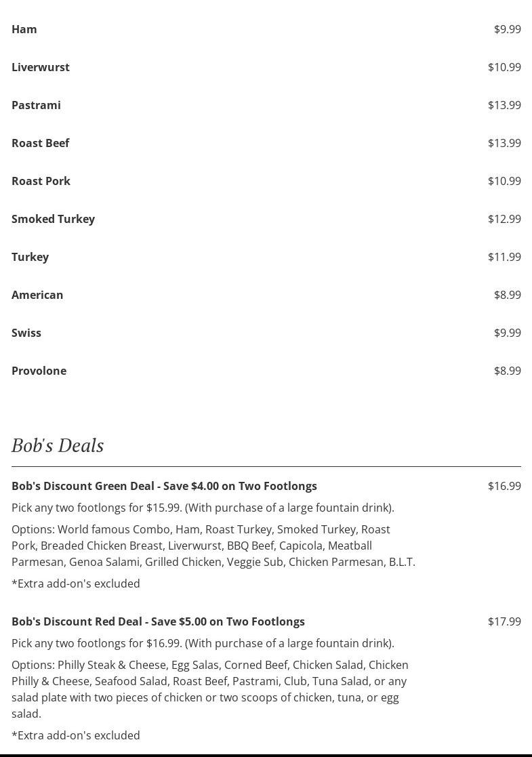Click the Ham menu item
The image size is (532, 757).
[x=24, y=29]
